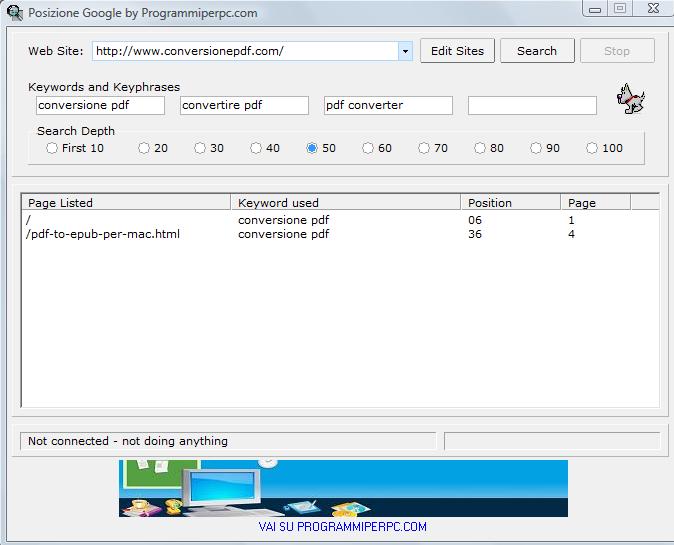Select search depth 20

coord(144,148)
